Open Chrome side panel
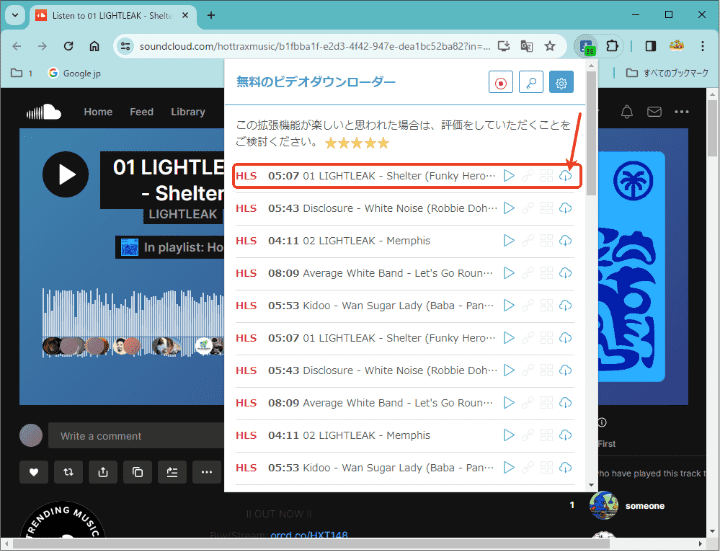 coord(651,46)
